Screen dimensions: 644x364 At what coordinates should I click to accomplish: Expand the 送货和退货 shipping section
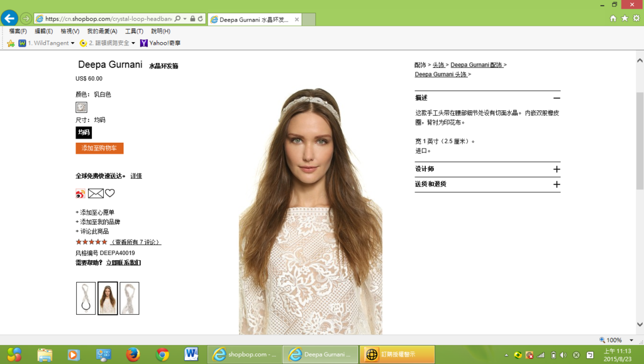[x=557, y=185]
